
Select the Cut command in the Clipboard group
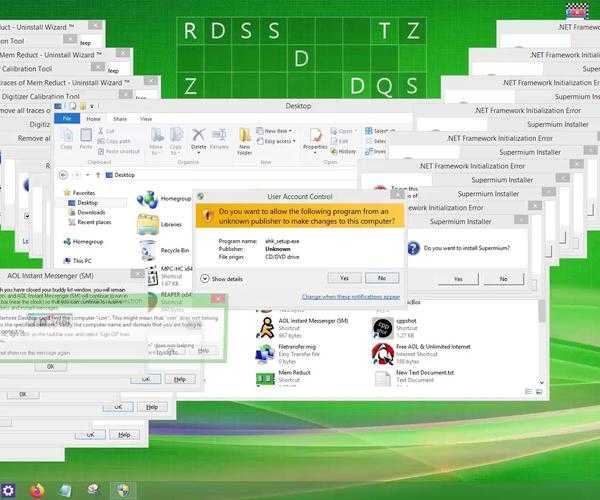pyautogui.click(x=106, y=131)
